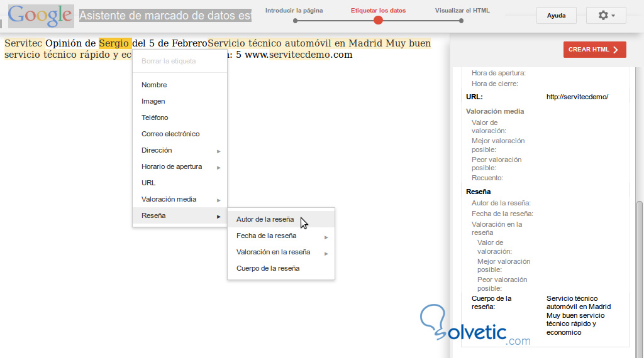Screen dimensions: 644x358
Task: Click the Fecha de la reseña: field in panel
Action: click(502, 214)
